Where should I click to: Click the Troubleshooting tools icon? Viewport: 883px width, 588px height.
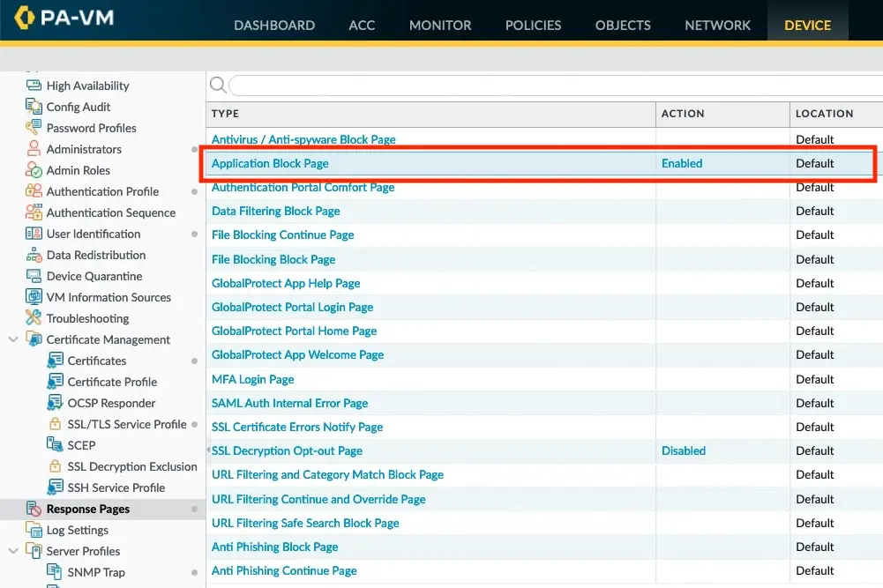pyautogui.click(x=34, y=318)
